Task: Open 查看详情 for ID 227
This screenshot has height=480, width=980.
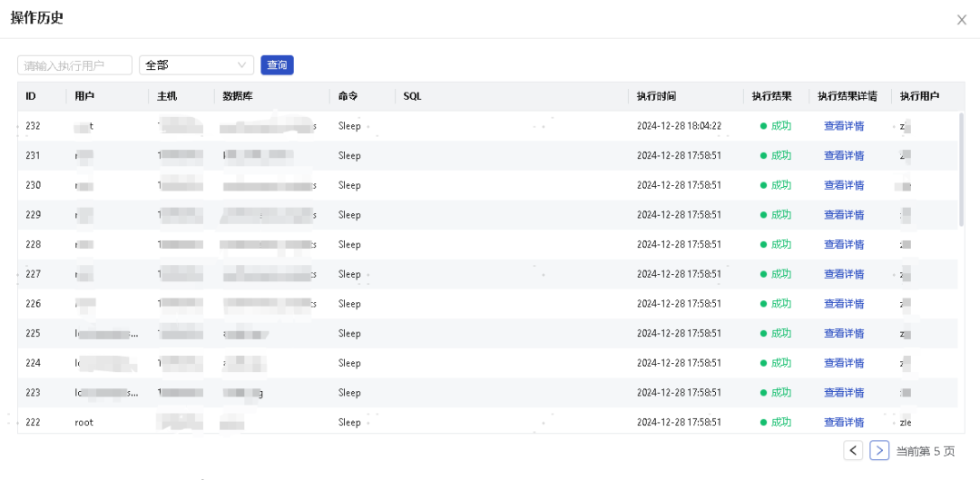Action: click(844, 274)
